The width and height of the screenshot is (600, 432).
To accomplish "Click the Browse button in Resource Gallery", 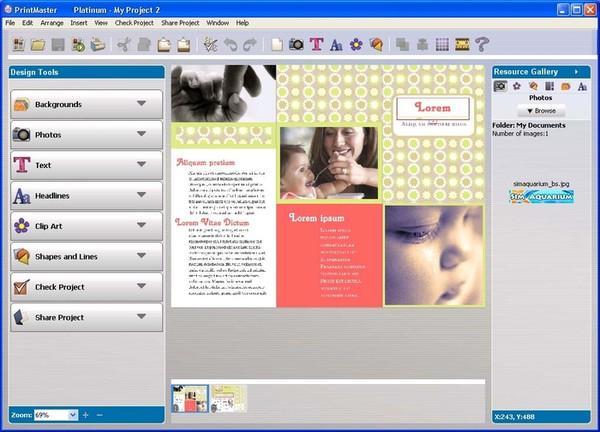I will pyautogui.click(x=540, y=110).
